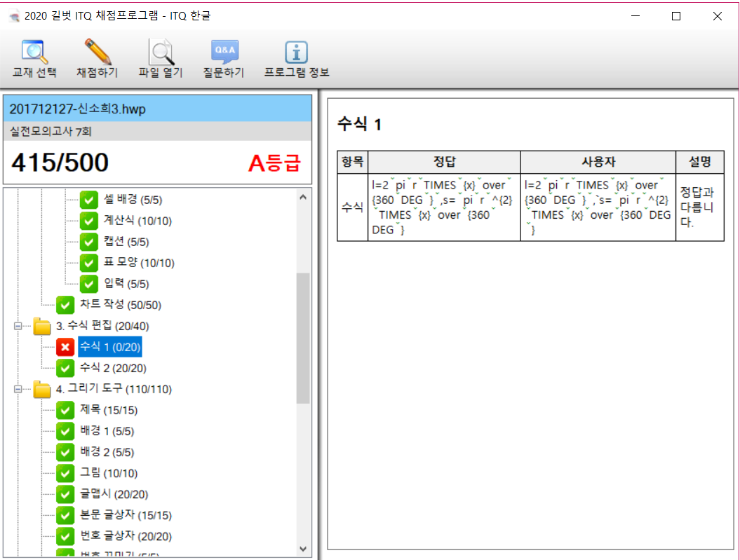
Task: Click green check icon beside 셀 배경
Action: [x=88, y=200]
